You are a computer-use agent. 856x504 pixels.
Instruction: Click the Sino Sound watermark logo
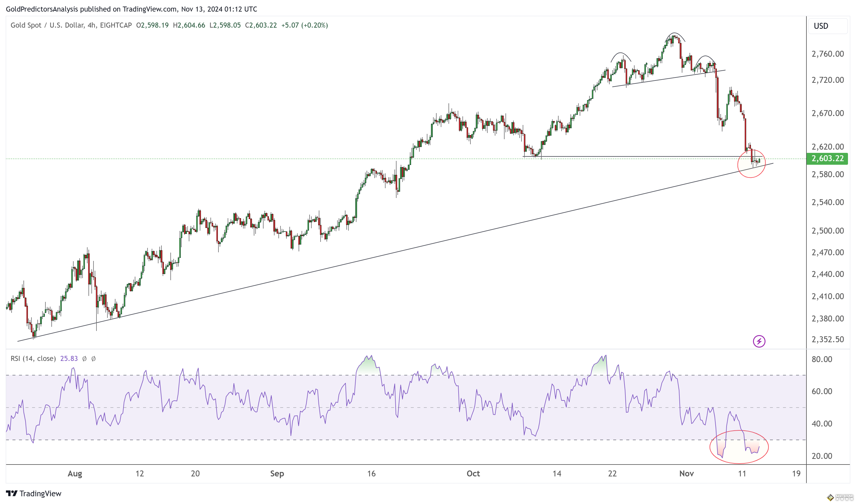840,497
